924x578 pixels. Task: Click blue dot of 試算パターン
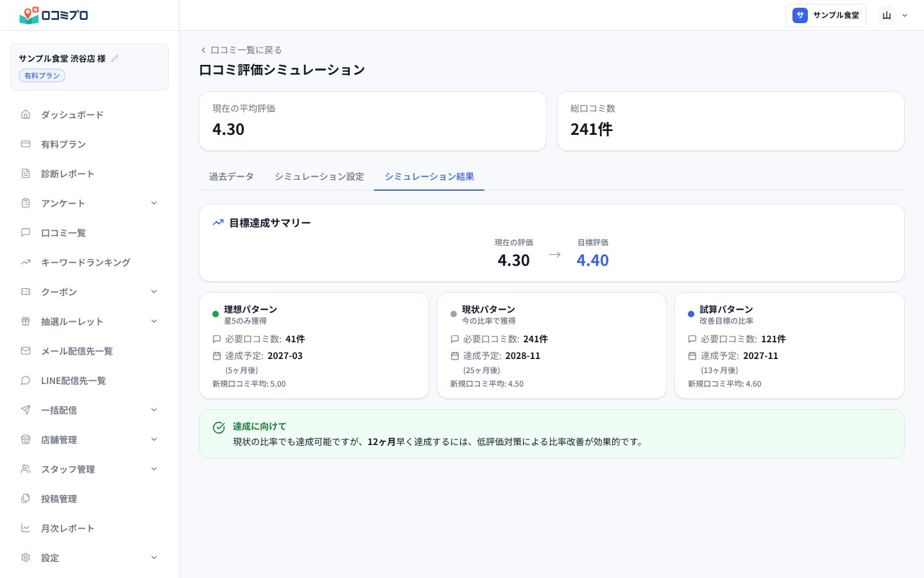pyautogui.click(x=691, y=314)
